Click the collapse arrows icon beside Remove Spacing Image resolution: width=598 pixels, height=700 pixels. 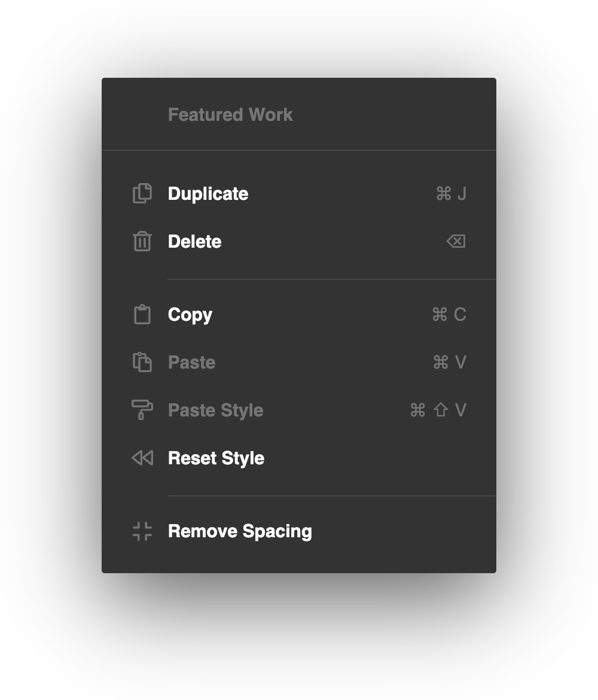pyautogui.click(x=142, y=531)
